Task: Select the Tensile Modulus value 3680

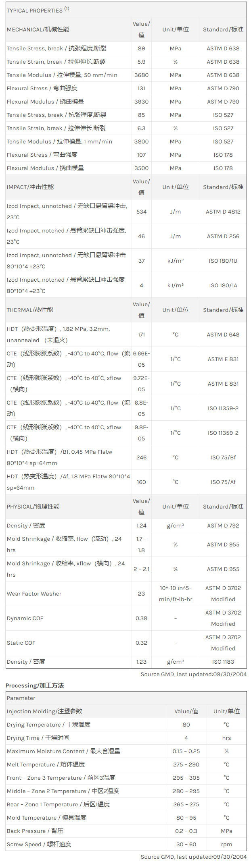Action: point(141,75)
